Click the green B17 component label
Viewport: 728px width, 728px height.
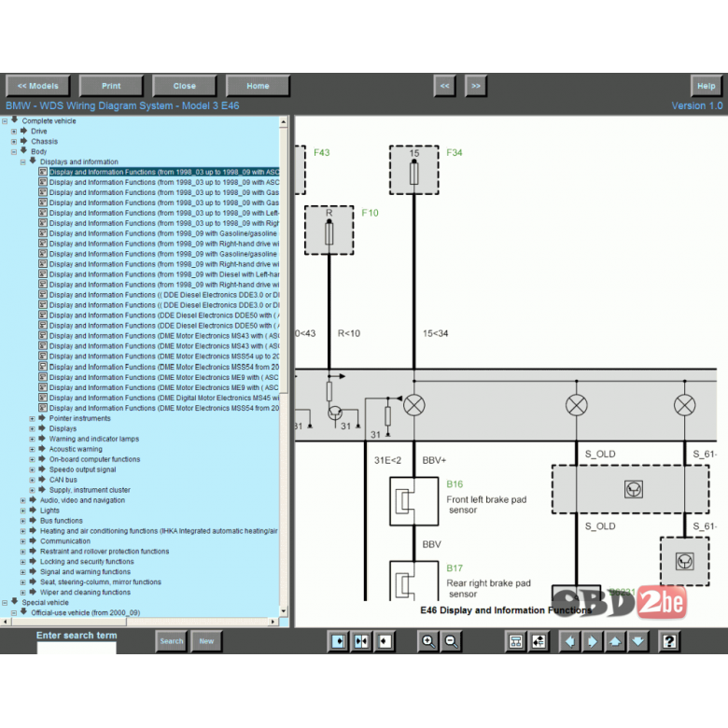point(455,568)
